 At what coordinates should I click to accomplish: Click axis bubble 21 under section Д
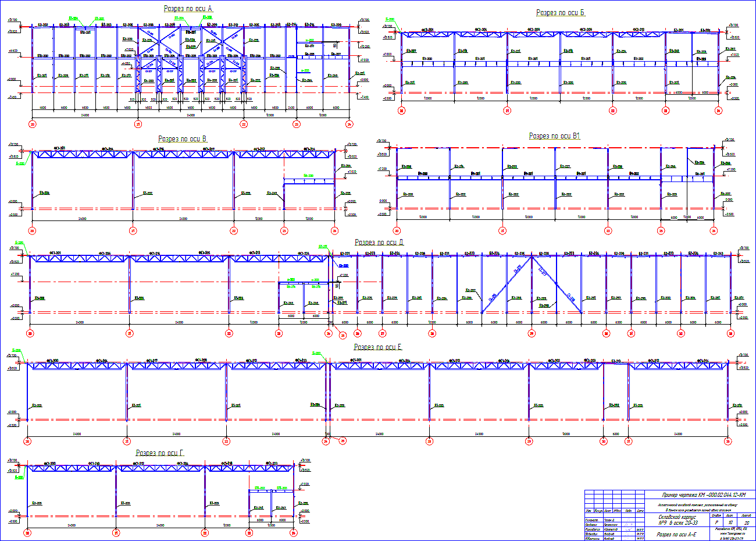point(129,334)
